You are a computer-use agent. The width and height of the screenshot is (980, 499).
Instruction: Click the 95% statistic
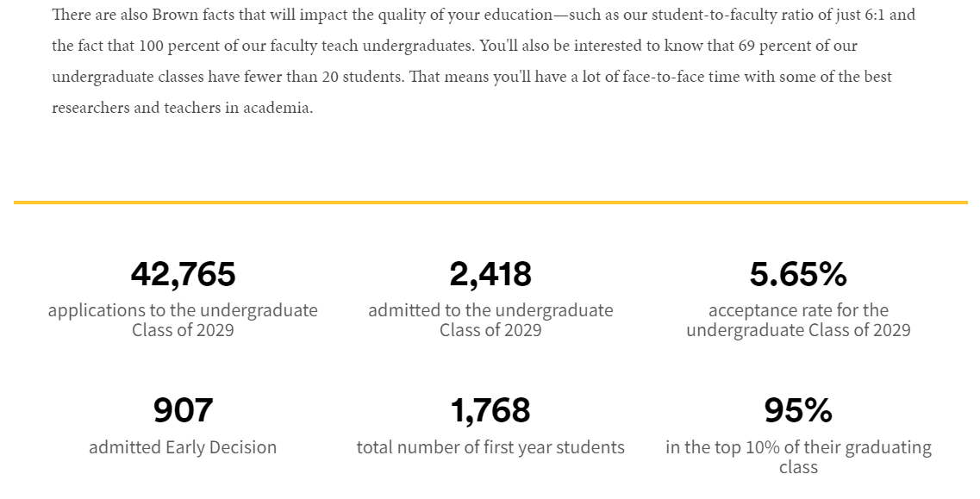click(798, 410)
